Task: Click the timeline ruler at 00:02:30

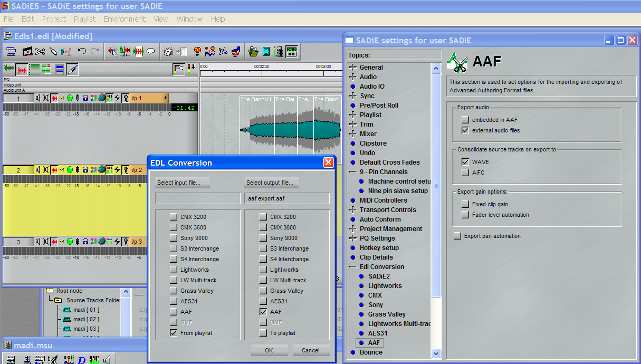Action: (x=262, y=67)
